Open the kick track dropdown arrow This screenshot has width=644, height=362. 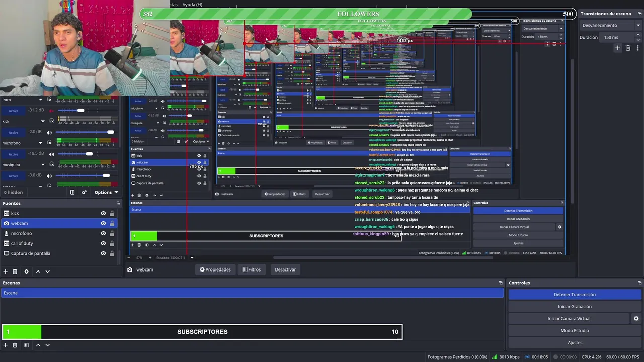pos(43,121)
